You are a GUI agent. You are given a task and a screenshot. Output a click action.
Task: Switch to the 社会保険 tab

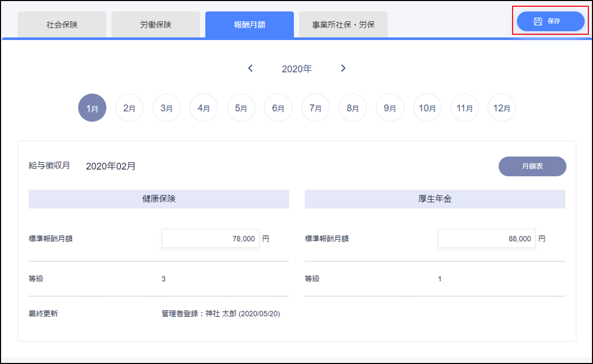(x=62, y=24)
